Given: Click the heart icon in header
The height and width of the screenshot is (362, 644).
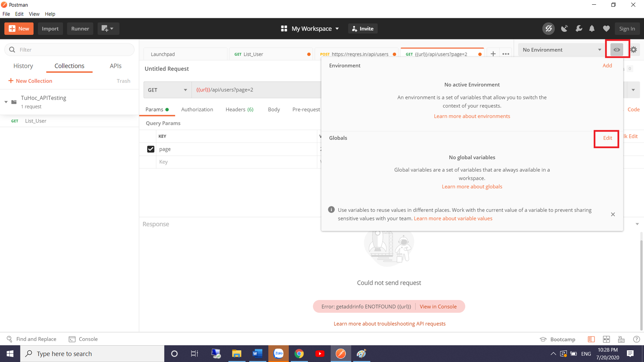Looking at the screenshot, I should coord(606,28).
